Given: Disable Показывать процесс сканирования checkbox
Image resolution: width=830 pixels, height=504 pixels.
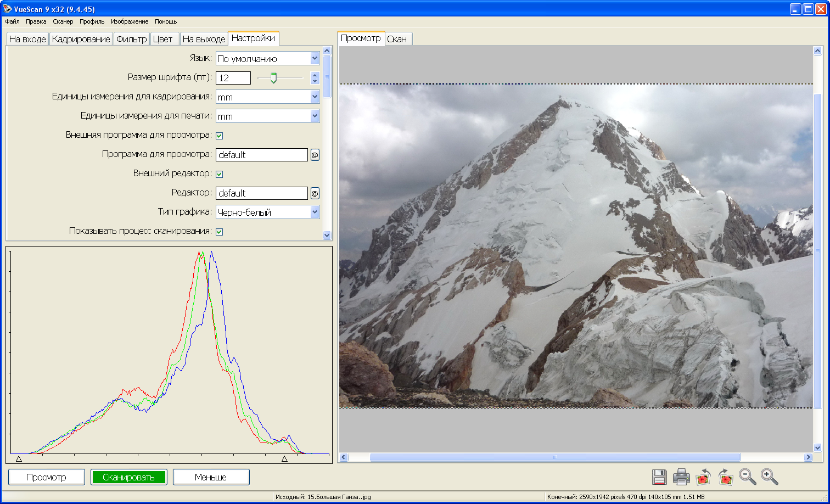Looking at the screenshot, I should [220, 232].
